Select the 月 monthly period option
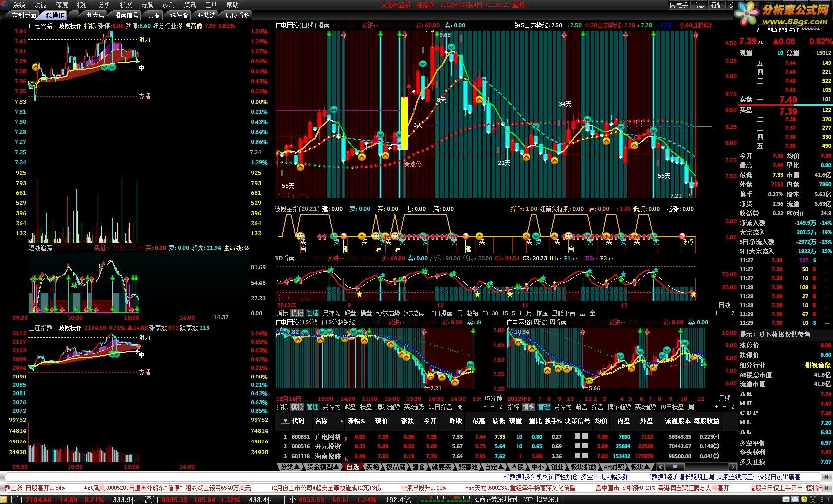The image size is (833, 504). point(529,314)
